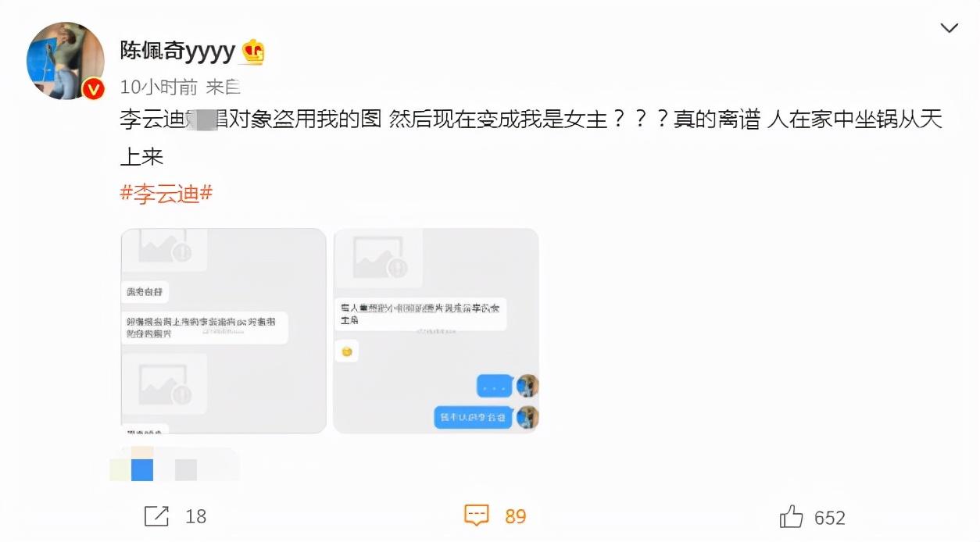The image size is (980, 542).
Task: Click the orange verified V badge
Action: [x=93, y=90]
